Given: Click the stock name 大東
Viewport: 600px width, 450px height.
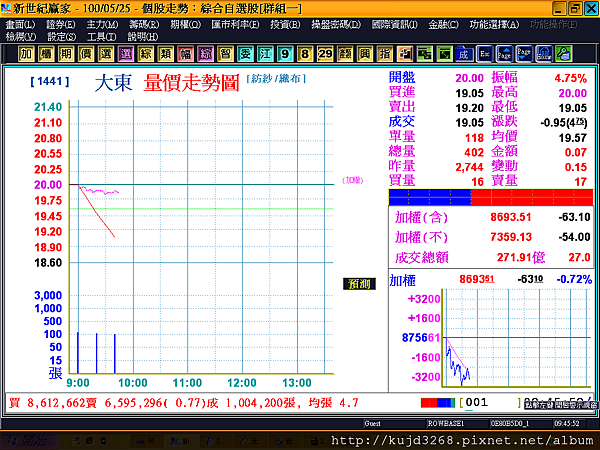Looking at the screenshot, I should pos(113,83).
